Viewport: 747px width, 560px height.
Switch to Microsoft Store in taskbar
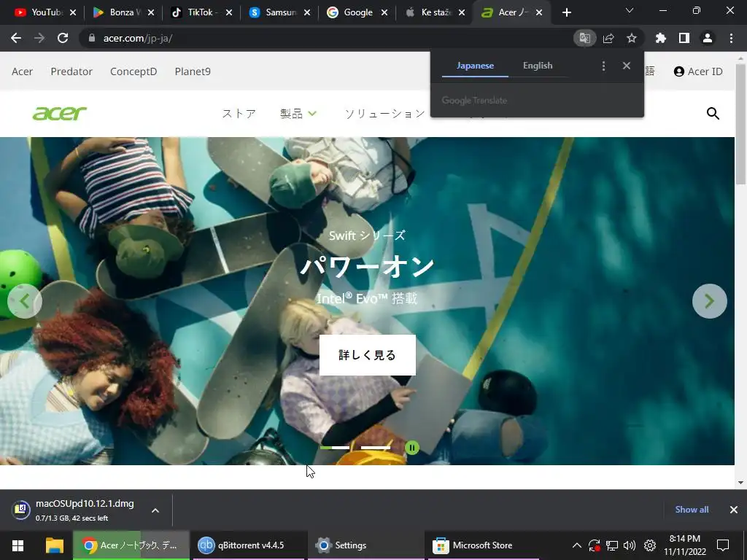click(484, 545)
